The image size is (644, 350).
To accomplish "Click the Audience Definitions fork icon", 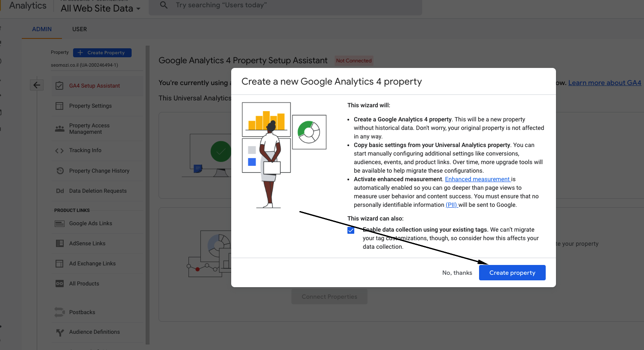I will [x=60, y=332].
